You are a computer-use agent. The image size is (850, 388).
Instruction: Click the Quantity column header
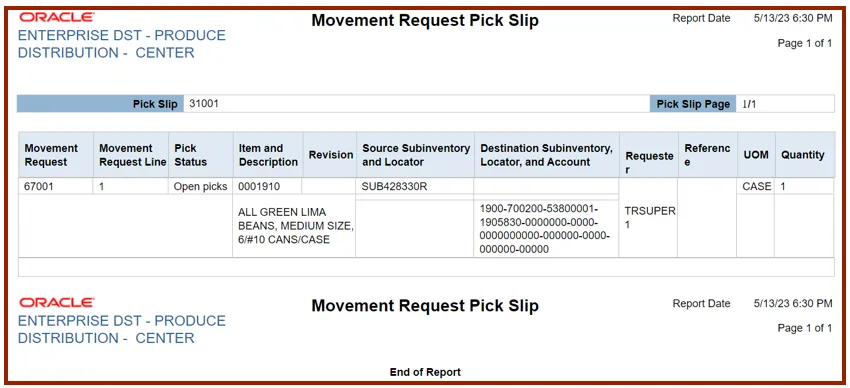(x=803, y=155)
